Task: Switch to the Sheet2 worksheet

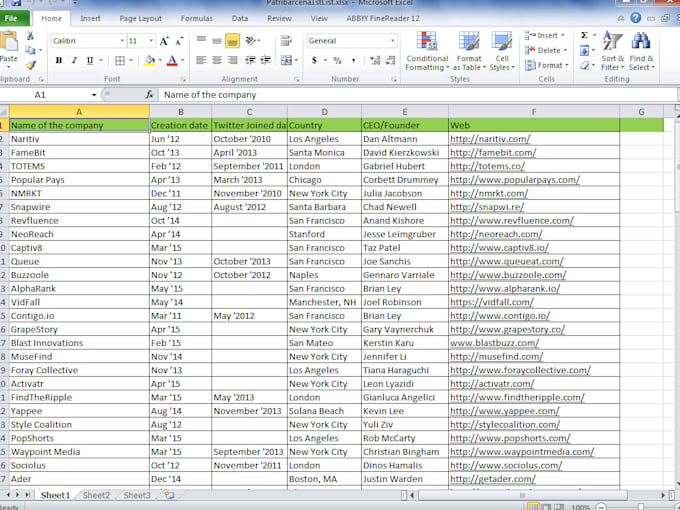Action: click(96, 495)
